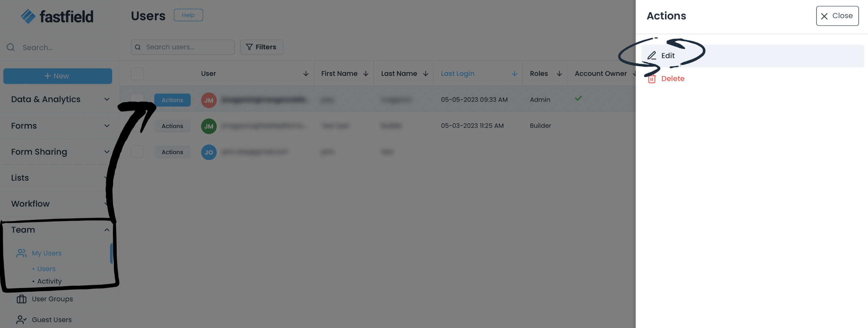Check the box for the JO user row
Viewport: 868px width, 328px height.
137,152
